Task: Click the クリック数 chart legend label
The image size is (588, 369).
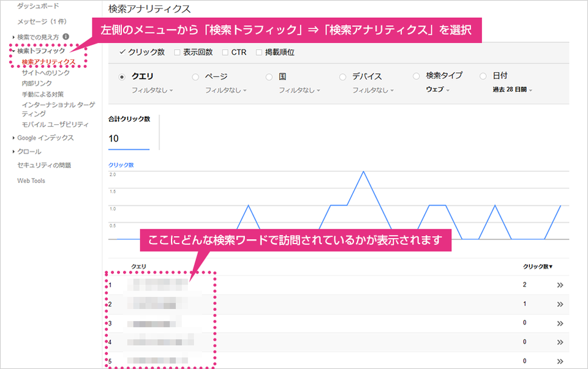Action: point(121,165)
